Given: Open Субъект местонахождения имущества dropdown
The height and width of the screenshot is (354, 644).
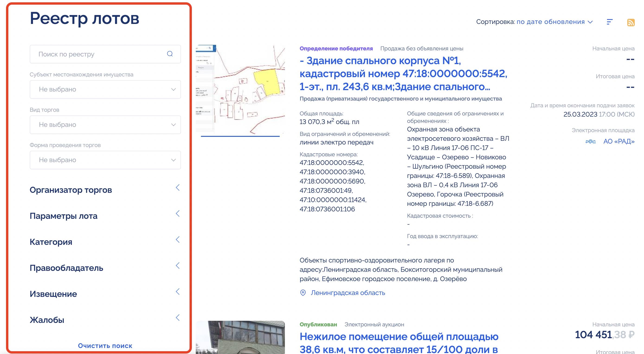Looking at the screenshot, I should (105, 89).
